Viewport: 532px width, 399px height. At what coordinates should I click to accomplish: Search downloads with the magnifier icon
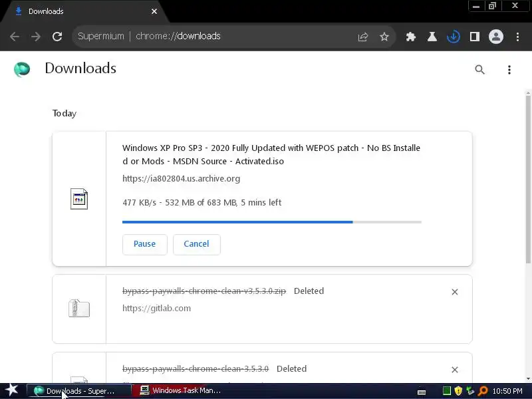tap(479, 70)
